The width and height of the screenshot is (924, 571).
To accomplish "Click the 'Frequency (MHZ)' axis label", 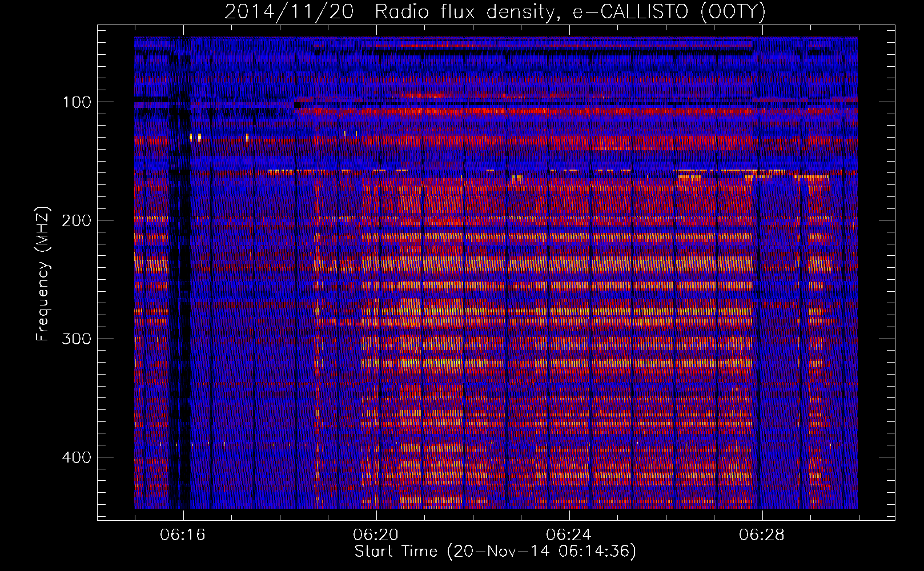I will 43,274.
